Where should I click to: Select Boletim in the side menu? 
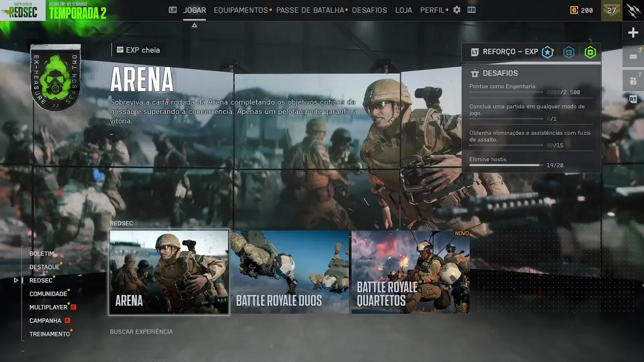(x=41, y=254)
